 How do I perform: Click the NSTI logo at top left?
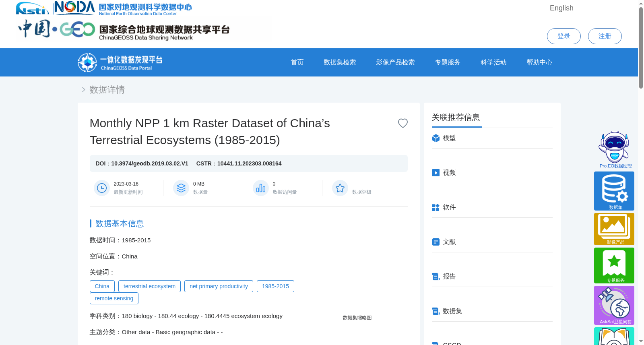tap(32, 8)
